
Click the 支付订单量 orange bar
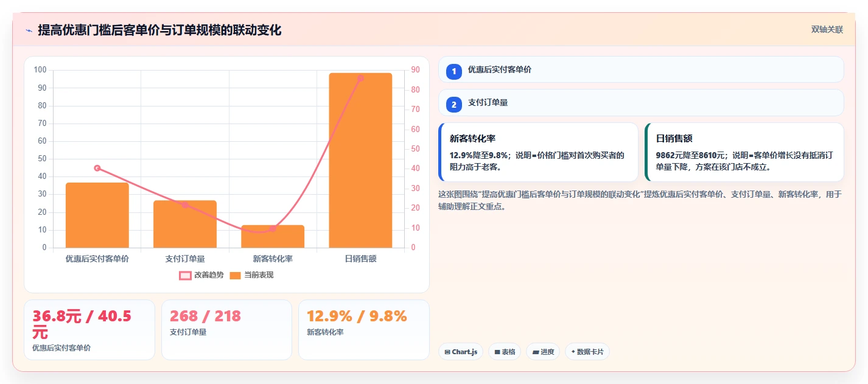click(185, 224)
